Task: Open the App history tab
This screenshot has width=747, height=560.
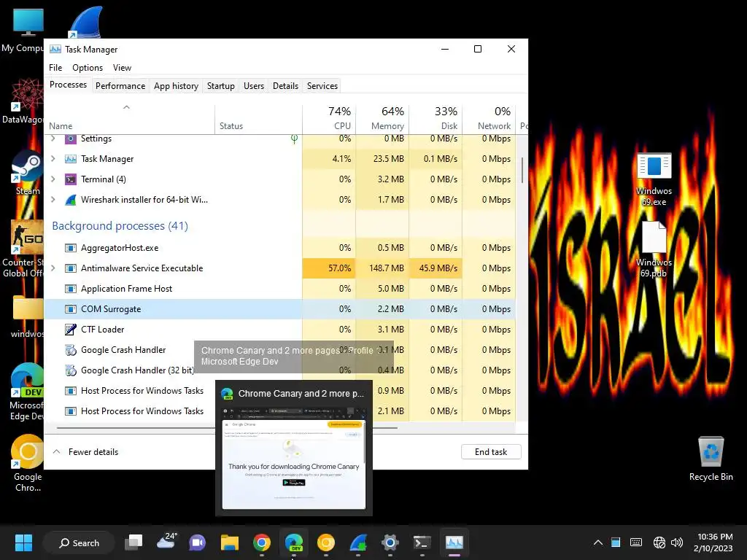Action: click(176, 86)
